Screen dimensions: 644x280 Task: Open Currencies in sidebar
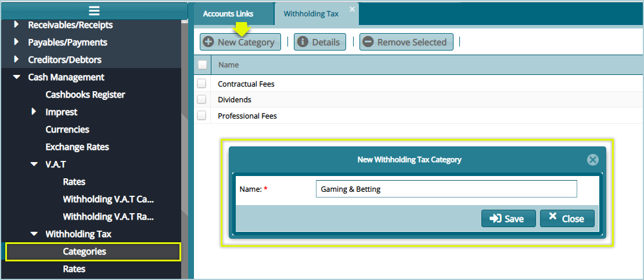click(x=67, y=129)
